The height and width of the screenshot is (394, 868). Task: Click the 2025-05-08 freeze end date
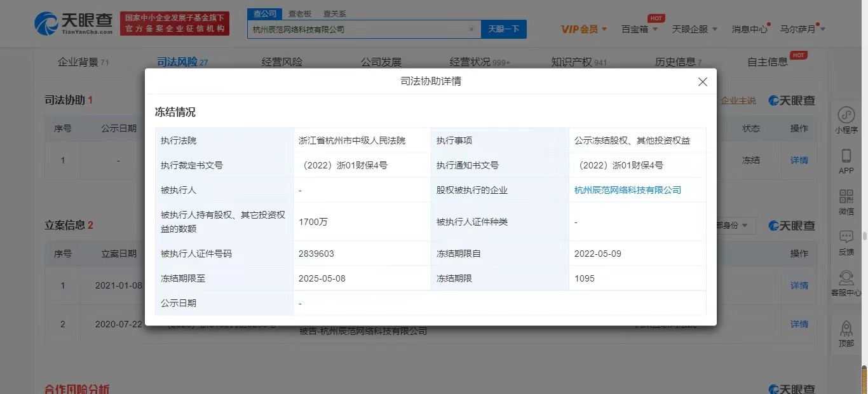tap(322, 278)
